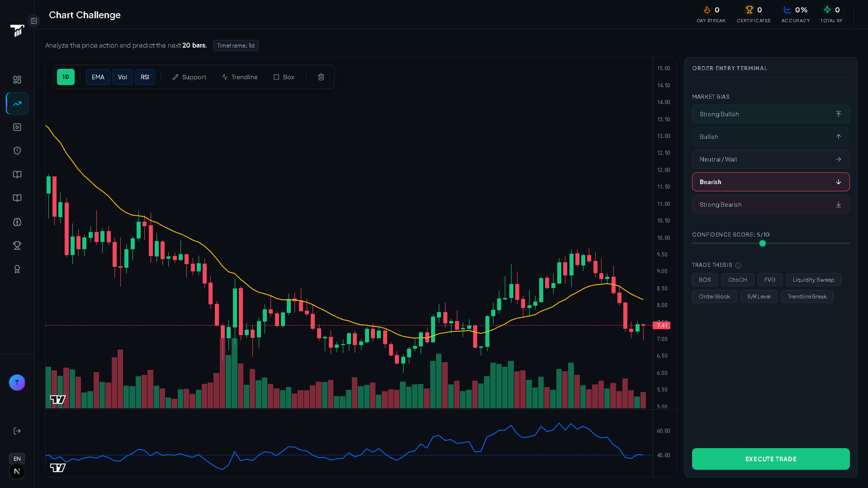This screenshot has width=868, height=488.
Task: Select the Box drawing tool
Action: pyautogui.click(x=284, y=77)
